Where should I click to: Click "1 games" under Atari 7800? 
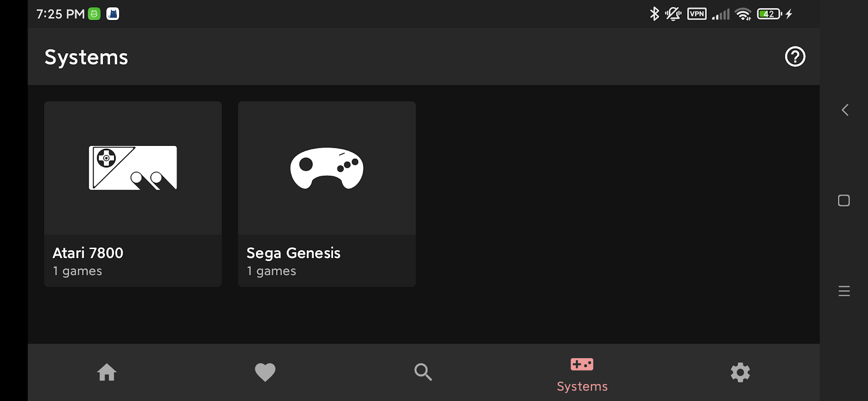pyautogui.click(x=78, y=271)
